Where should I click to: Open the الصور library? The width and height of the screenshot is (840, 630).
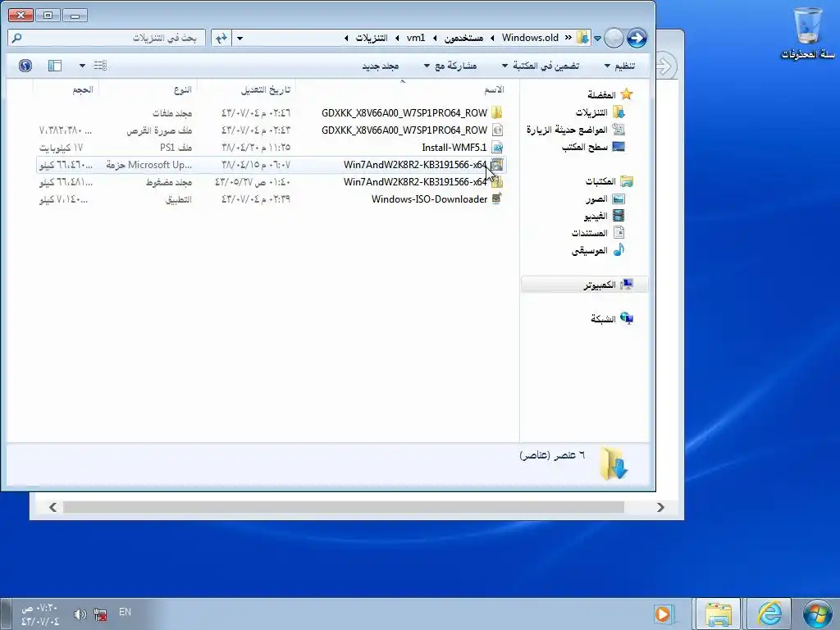(596, 199)
